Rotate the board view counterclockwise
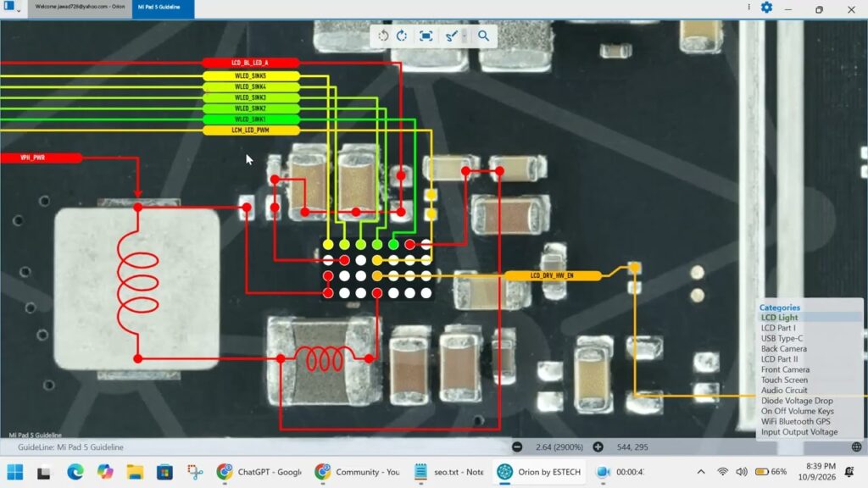 (383, 36)
